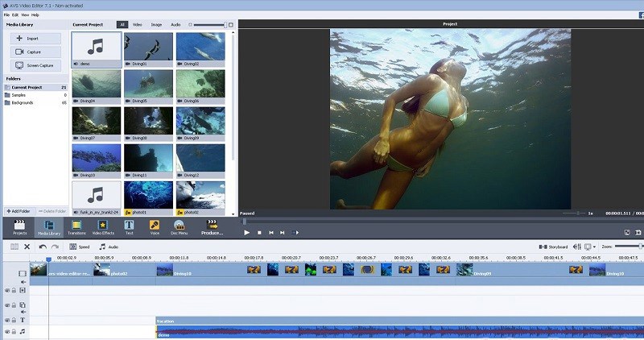
Task: Select the Diving01 thumbnail in the library
Action: 148,50
